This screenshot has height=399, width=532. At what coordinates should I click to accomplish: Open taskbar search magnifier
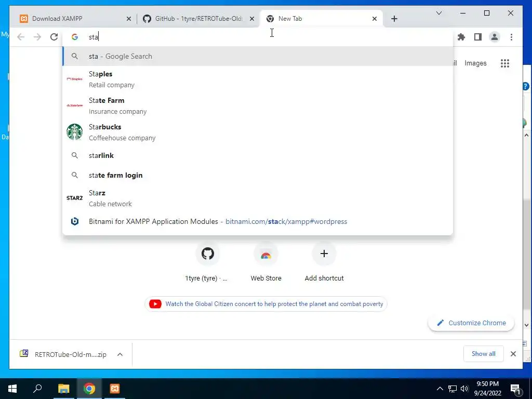point(37,389)
